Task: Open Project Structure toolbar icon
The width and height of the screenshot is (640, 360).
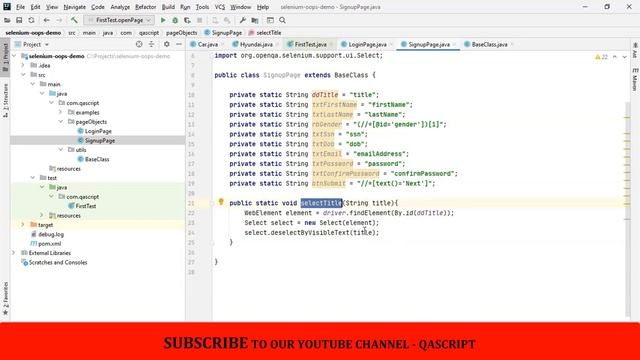Action: (255, 20)
